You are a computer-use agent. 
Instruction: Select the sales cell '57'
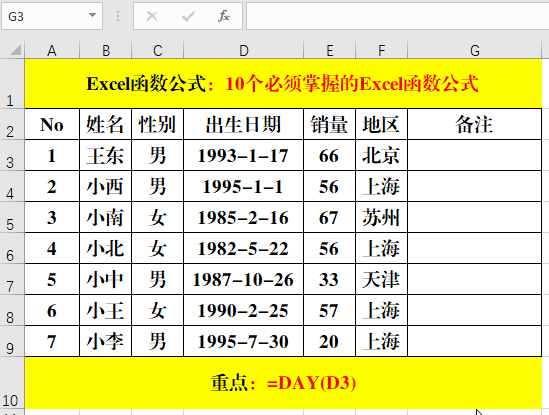tap(329, 310)
